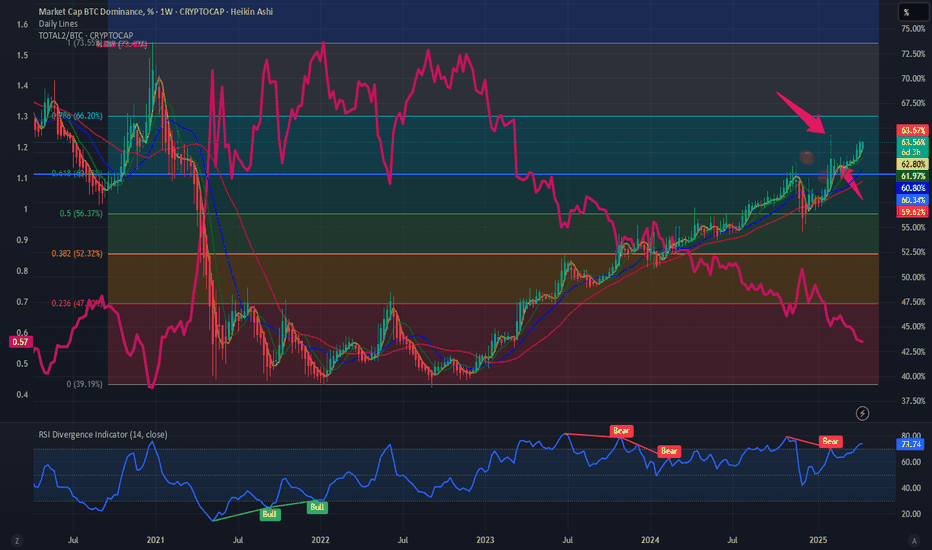This screenshot has width=932, height=550.
Task: Click the Bear divergence label closest to 2025
Action: (x=830, y=441)
